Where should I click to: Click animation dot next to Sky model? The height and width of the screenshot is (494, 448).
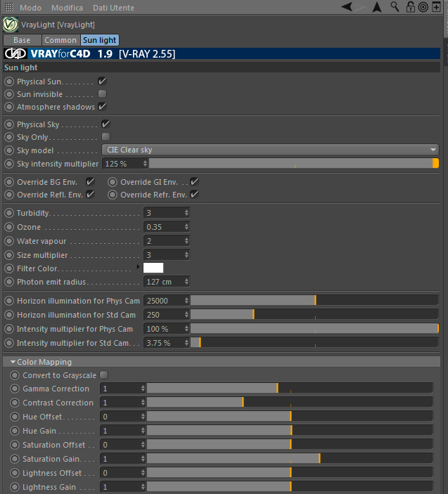(9, 150)
